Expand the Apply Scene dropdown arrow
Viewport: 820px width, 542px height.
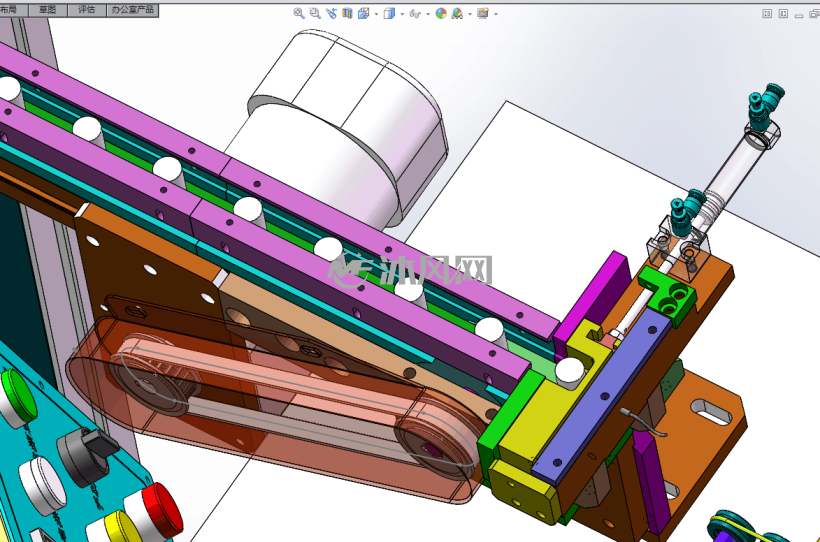pyautogui.click(x=470, y=14)
